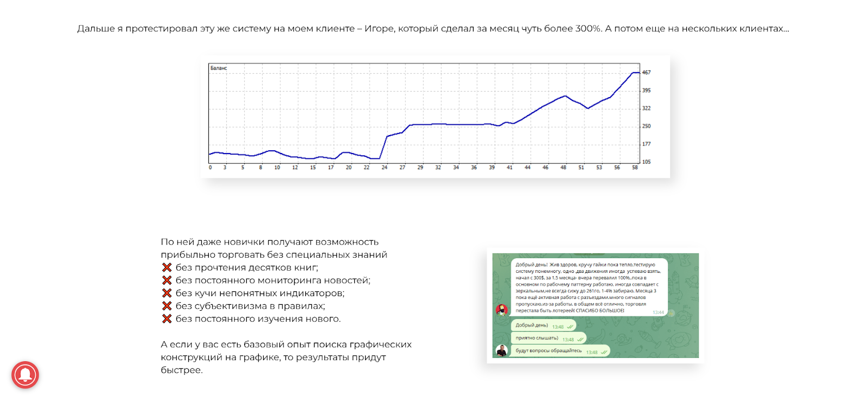
Task: Click the 467 value on chart axis
Action: (x=646, y=72)
